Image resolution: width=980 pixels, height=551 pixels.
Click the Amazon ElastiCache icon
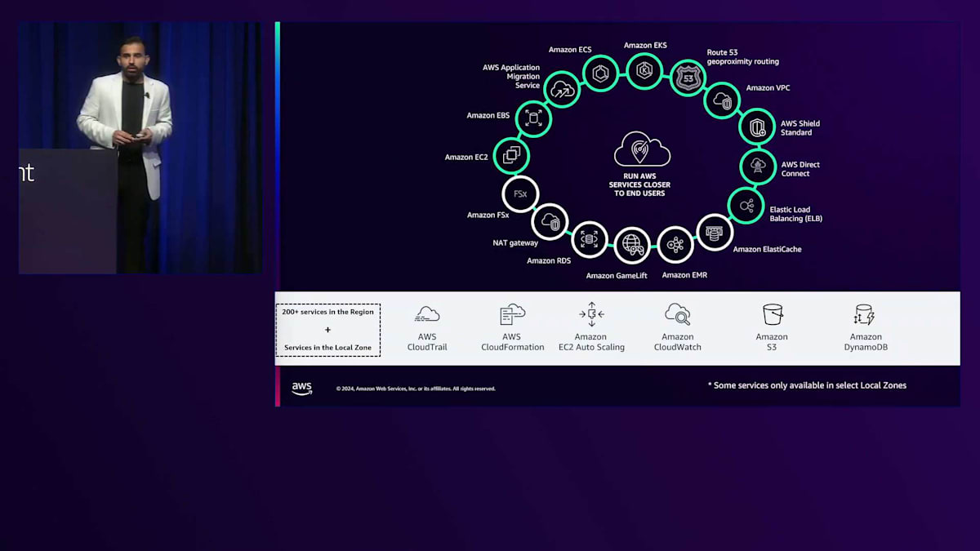pyautogui.click(x=714, y=233)
